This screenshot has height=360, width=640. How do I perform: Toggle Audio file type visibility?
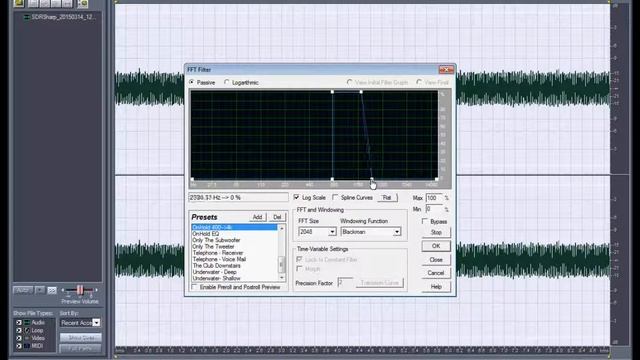tap(19, 322)
